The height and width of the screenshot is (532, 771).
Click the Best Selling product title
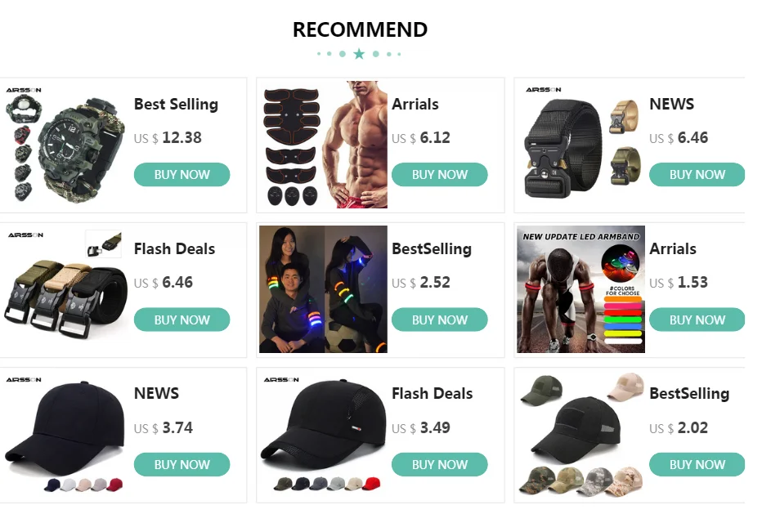[x=176, y=105]
